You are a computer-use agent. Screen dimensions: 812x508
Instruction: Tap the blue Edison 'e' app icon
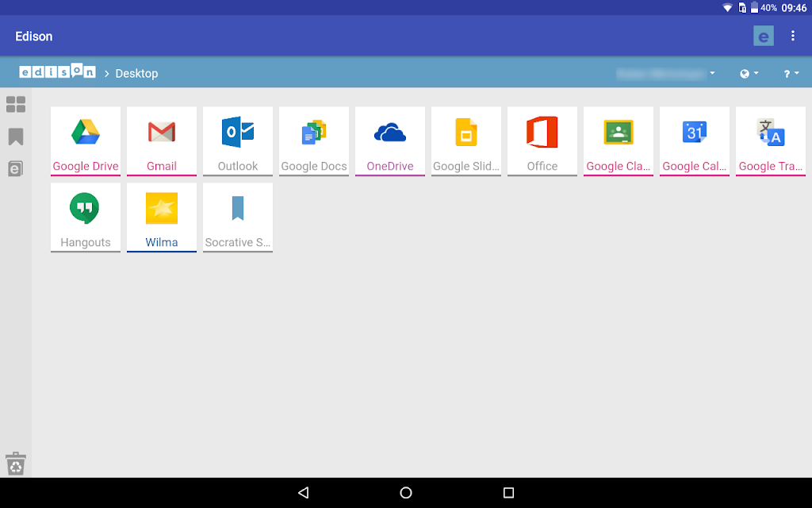point(764,36)
